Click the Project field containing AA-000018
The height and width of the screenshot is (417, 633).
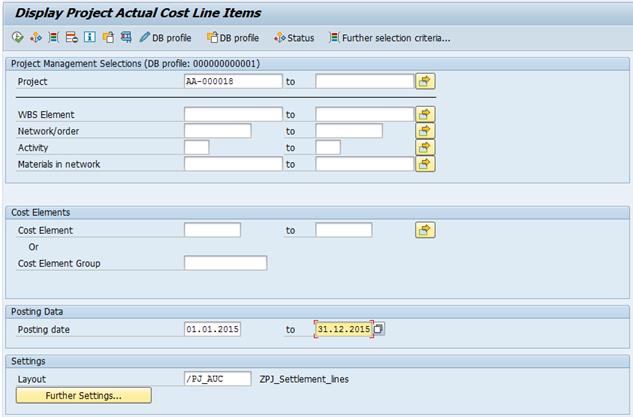point(233,81)
